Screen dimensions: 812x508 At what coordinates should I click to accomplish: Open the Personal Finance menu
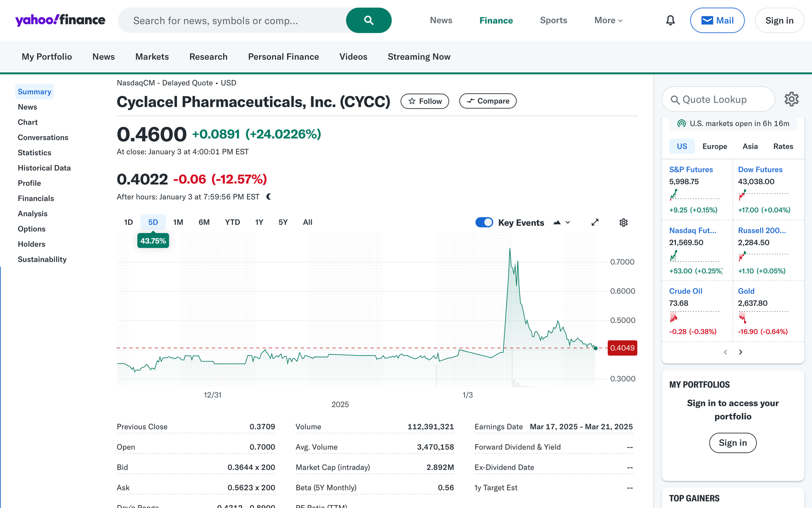coord(283,57)
